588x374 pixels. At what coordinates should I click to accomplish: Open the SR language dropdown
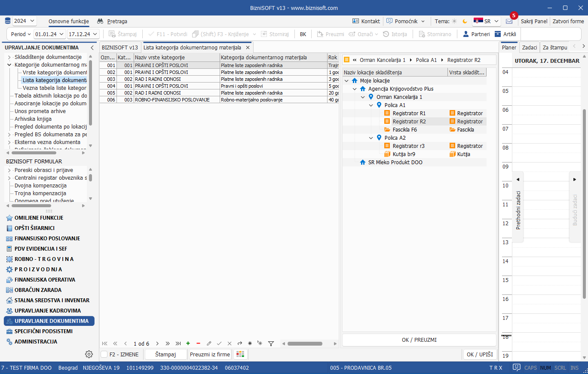pyautogui.click(x=487, y=21)
